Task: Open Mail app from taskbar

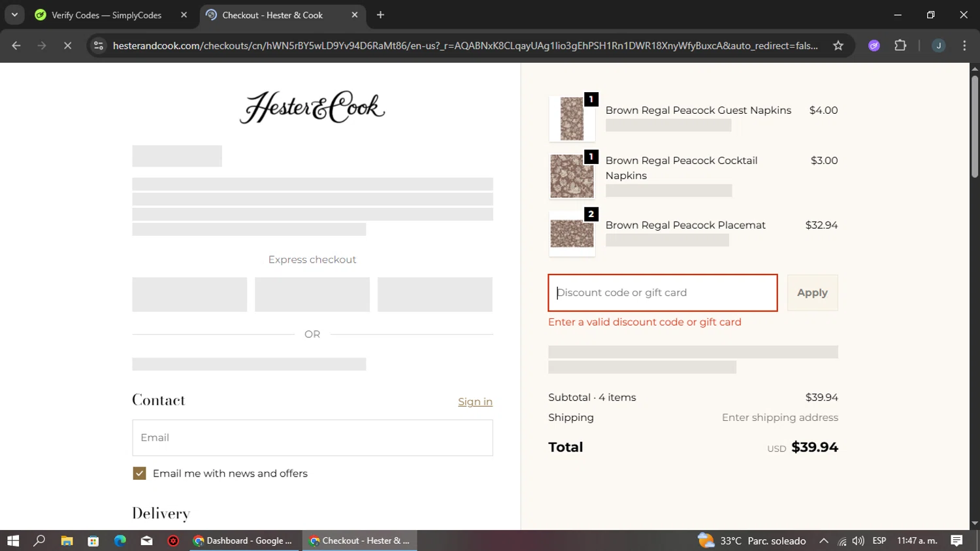Action: tap(146, 541)
